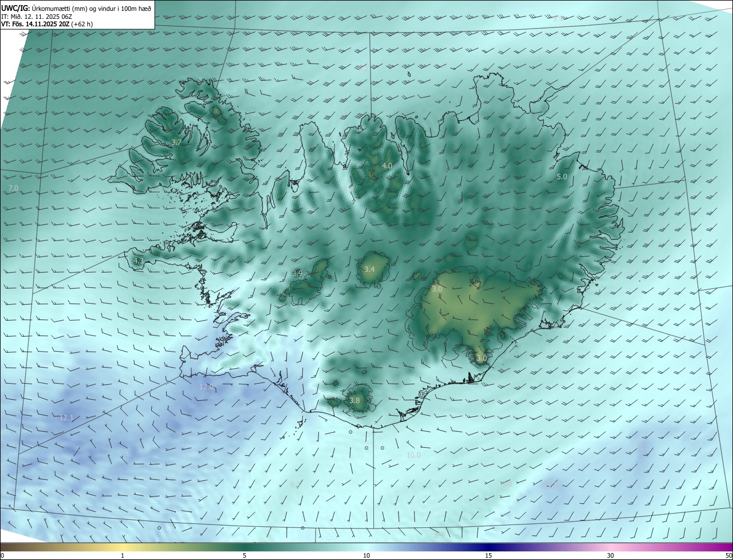
Task: Select the 3.9 value label on the map
Action: tap(297, 274)
